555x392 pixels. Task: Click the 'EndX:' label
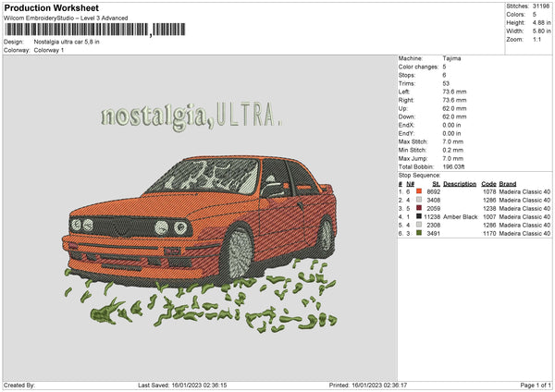[x=406, y=125]
